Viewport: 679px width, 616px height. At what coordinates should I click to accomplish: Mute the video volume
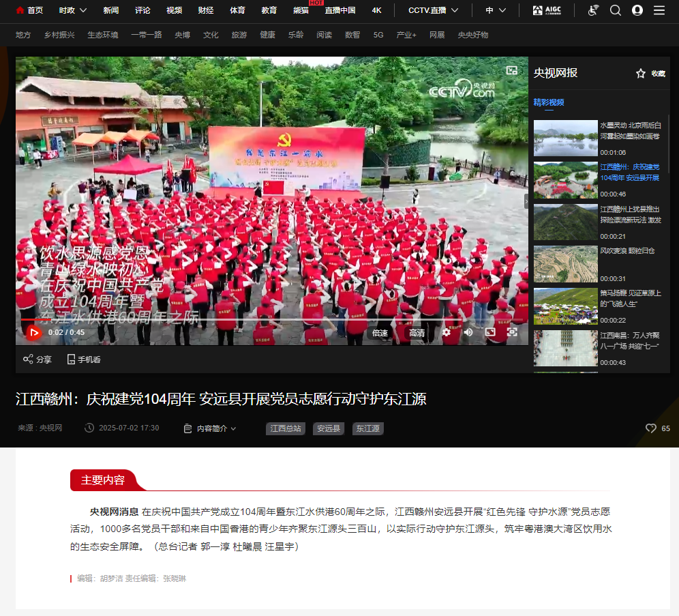[468, 332]
